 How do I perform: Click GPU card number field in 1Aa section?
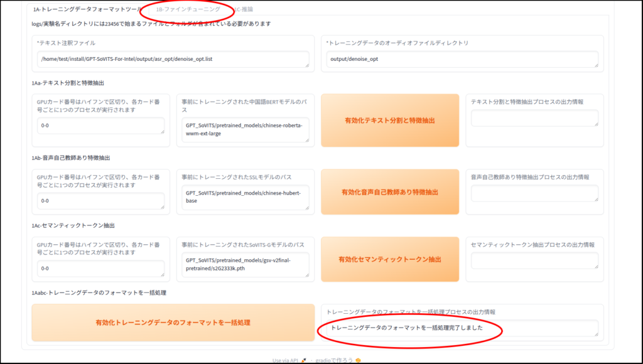(100, 126)
